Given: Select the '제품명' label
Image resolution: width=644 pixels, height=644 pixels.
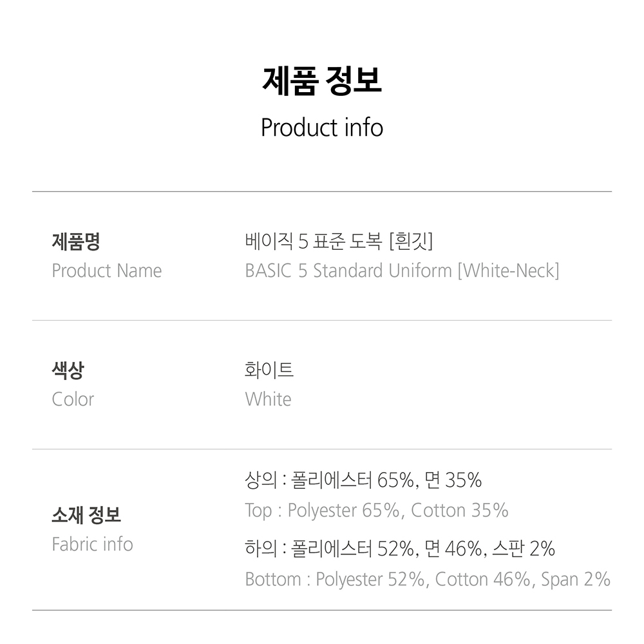Looking at the screenshot, I should (x=76, y=241).
